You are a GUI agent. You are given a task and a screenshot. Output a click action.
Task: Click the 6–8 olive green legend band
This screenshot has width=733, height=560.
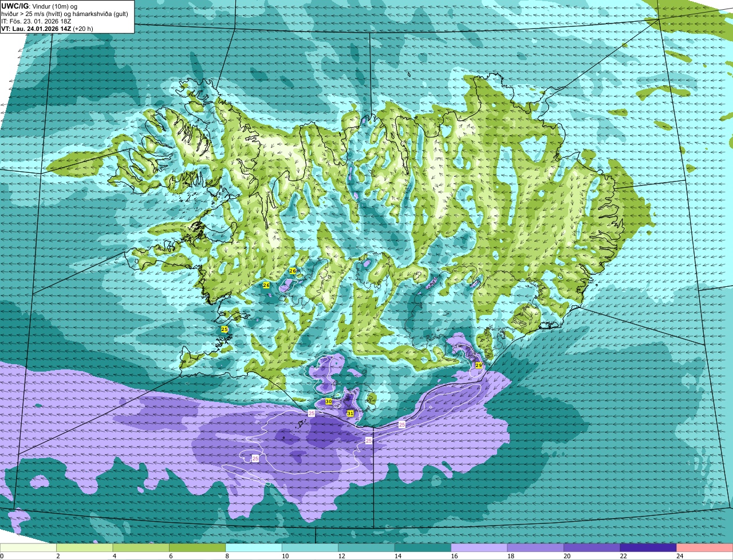198,548
